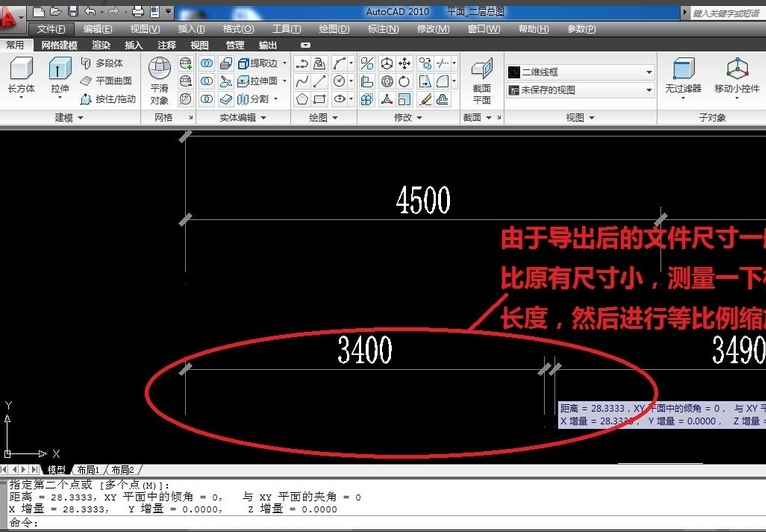Screen dimensions: 766x532
Task: Expand the 建模 panel
Action: tap(69, 118)
